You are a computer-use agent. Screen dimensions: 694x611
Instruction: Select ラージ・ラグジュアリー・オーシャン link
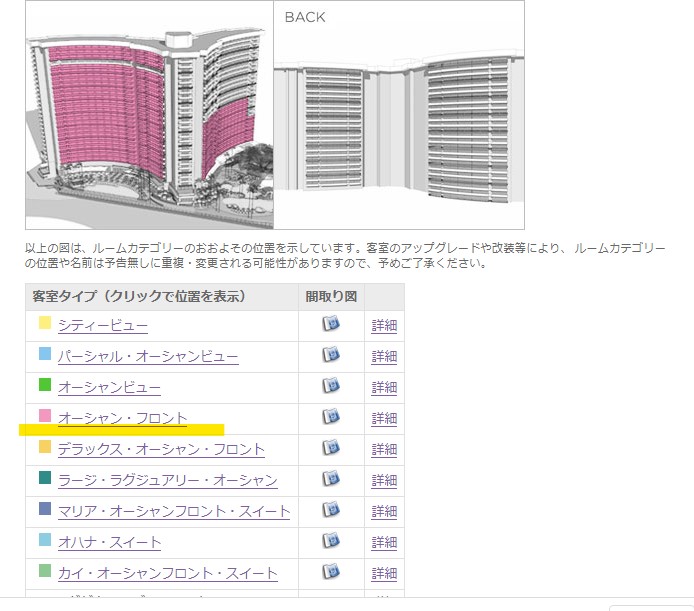coord(168,481)
